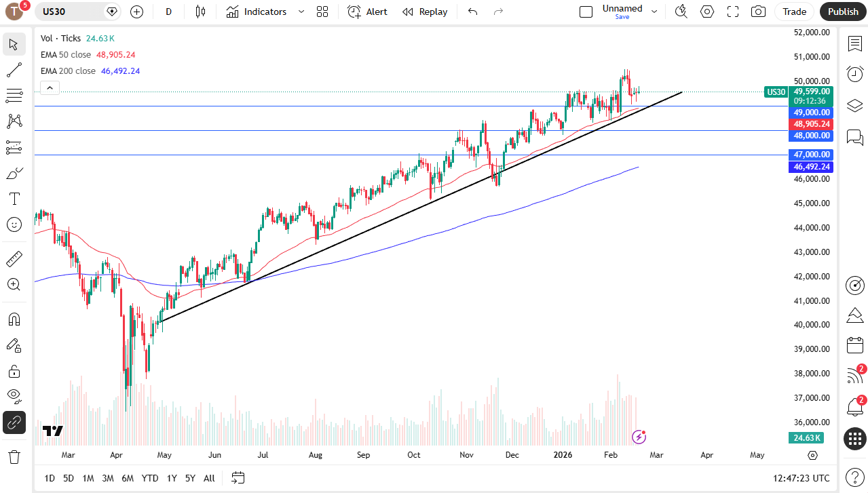The image size is (868, 493).
Task: Open the Fibonacci retracement tools
Action: tap(14, 96)
